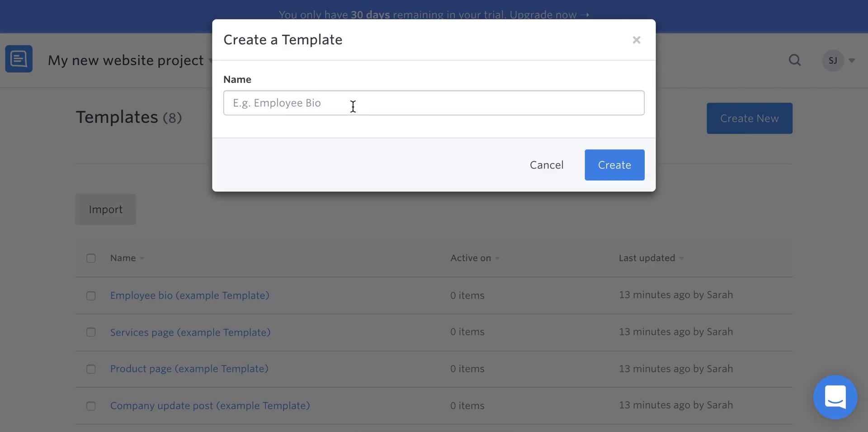Follow the Upgrade now trial link
Screen dimensions: 868x432
[x=549, y=14]
